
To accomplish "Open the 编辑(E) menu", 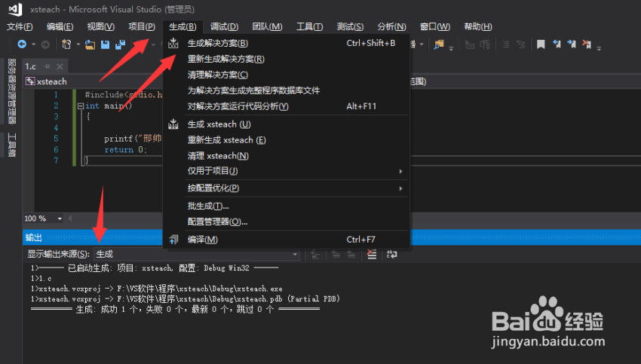I will [x=60, y=26].
